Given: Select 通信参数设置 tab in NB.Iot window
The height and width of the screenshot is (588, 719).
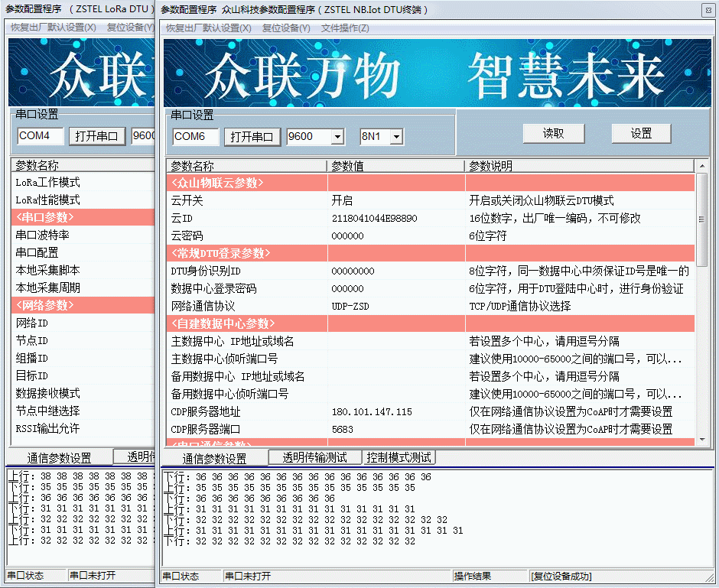Looking at the screenshot, I should [x=215, y=458].
